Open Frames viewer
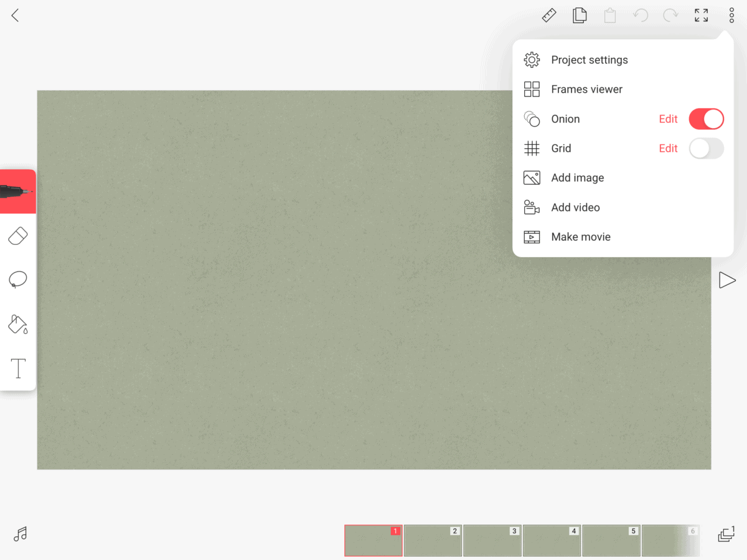The image size is (747, 560). 586,90
